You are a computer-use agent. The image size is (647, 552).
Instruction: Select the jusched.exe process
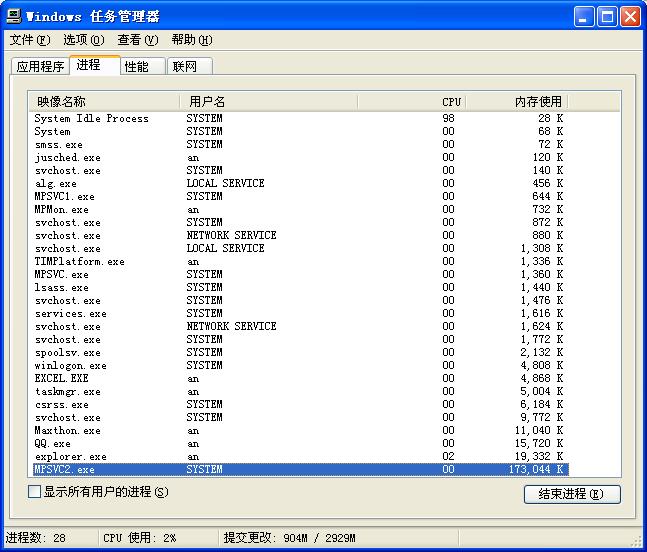[300, 158]
